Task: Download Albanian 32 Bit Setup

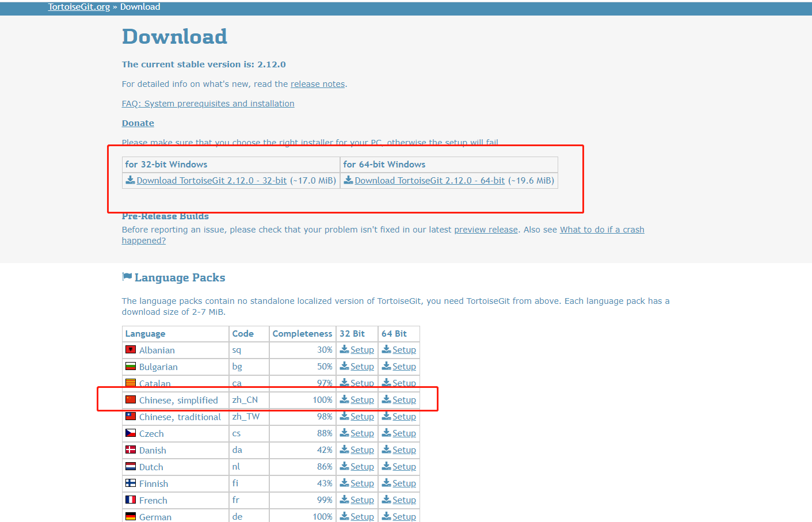Action: coord(362,350)
